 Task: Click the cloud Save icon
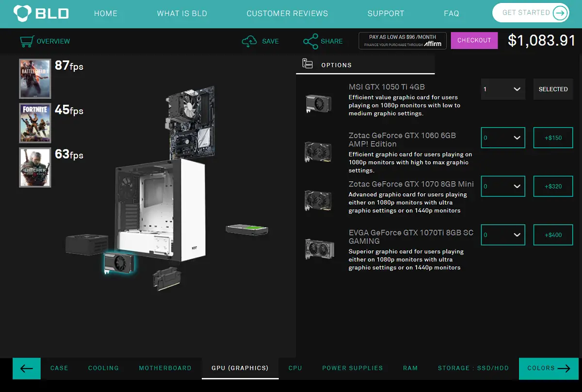(249, 41)
